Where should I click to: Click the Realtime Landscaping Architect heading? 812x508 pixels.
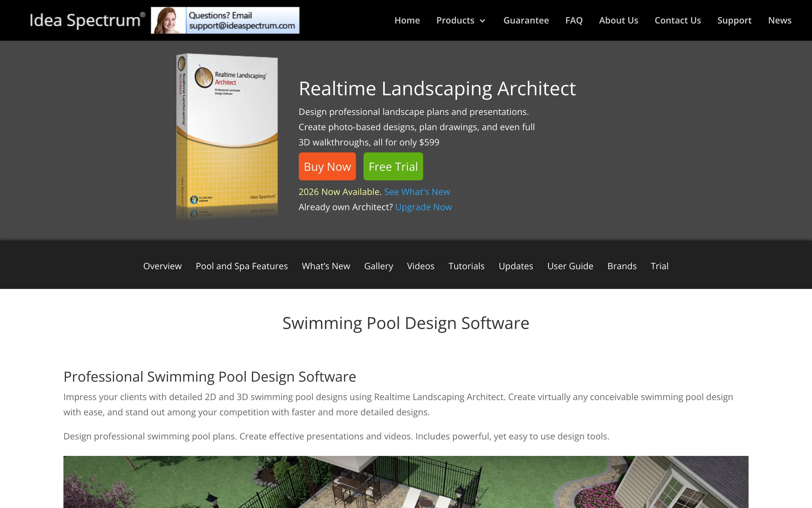tap(437, 89)
